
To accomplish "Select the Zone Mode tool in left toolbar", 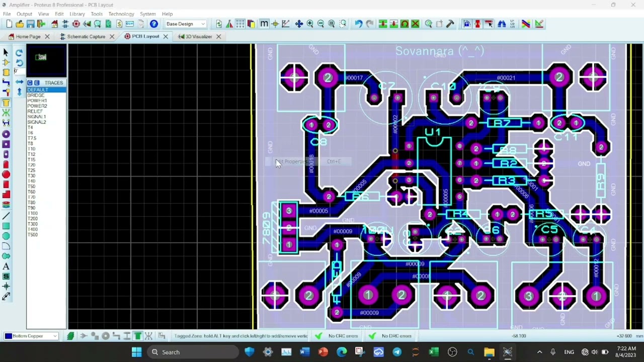I will coord(6,103).
